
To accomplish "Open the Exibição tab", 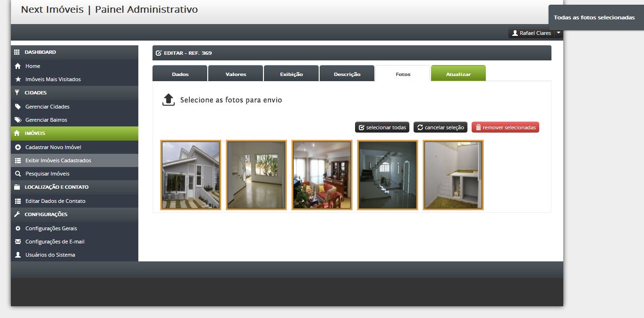I will tap(291, 74).
